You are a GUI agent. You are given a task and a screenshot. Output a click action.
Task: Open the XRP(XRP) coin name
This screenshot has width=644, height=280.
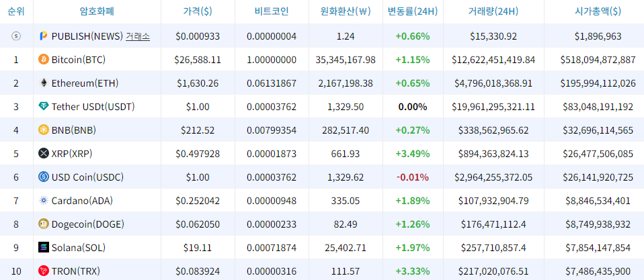(x=72, y=154)
